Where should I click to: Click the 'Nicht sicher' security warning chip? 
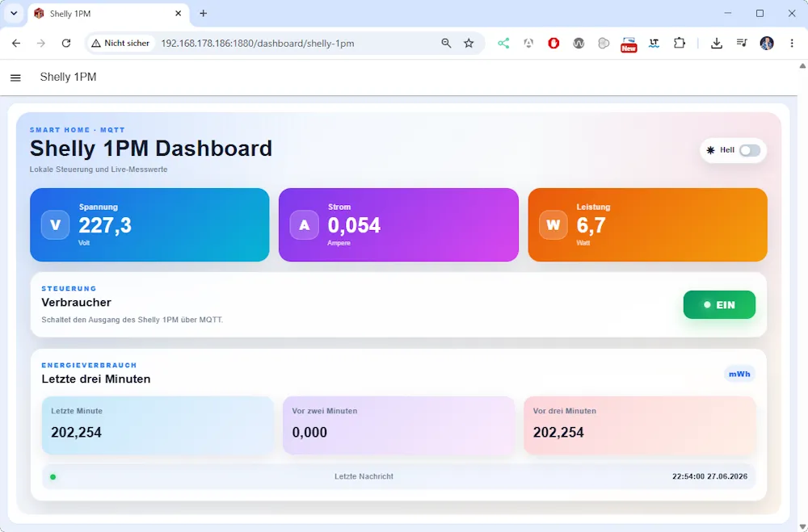120,44
